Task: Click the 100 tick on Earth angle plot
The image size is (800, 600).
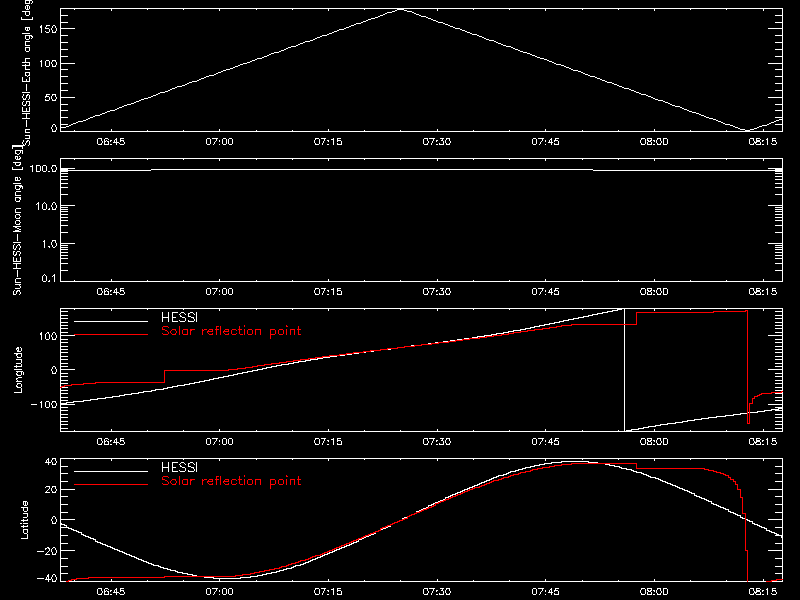Action: tap(48, 64)
